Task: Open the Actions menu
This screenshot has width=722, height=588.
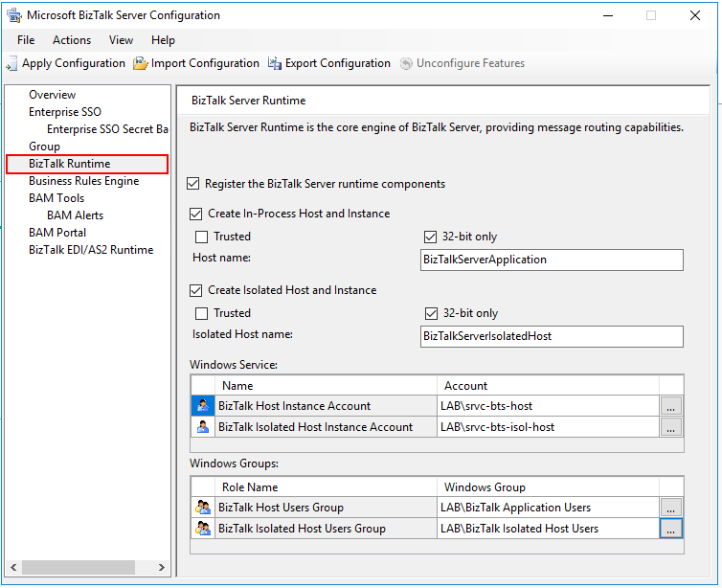Action: pos(72,40)
